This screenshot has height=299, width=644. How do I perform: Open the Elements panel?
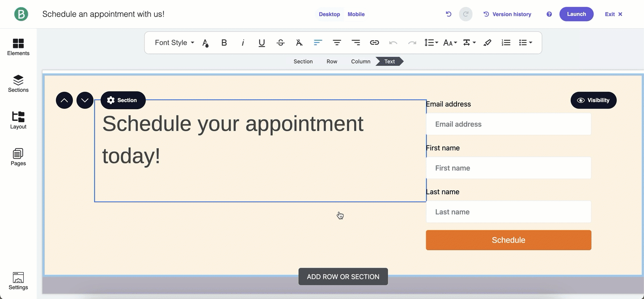(18, 47)
